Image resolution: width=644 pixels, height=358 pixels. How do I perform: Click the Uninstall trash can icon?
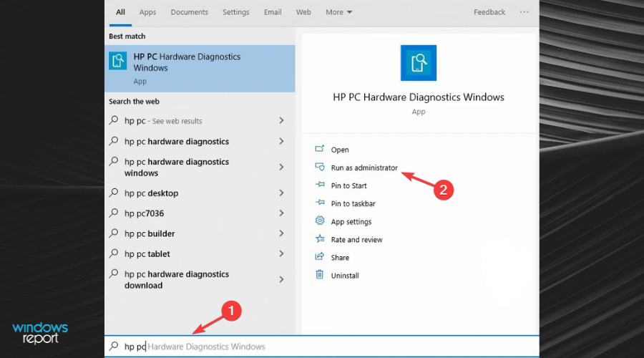[x=320, y=274]
